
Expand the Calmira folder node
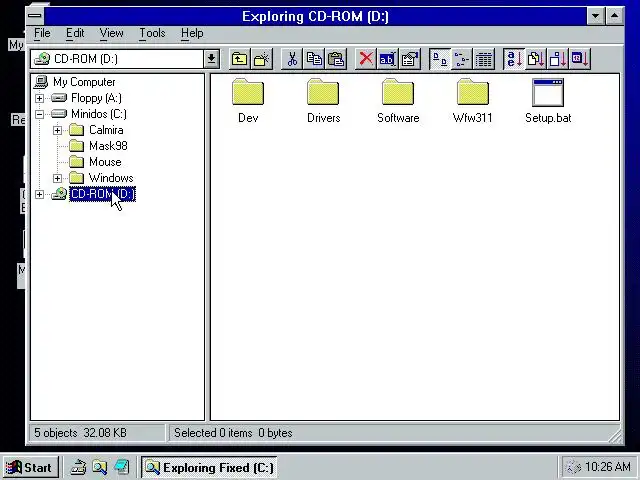coord(57,131)
